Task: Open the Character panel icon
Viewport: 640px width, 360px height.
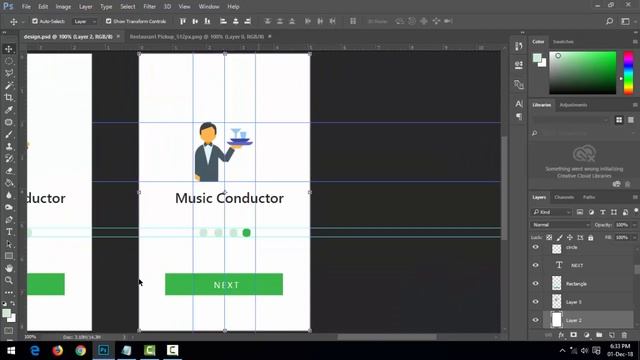Action: pyautogui.click(x=519, y=104)
